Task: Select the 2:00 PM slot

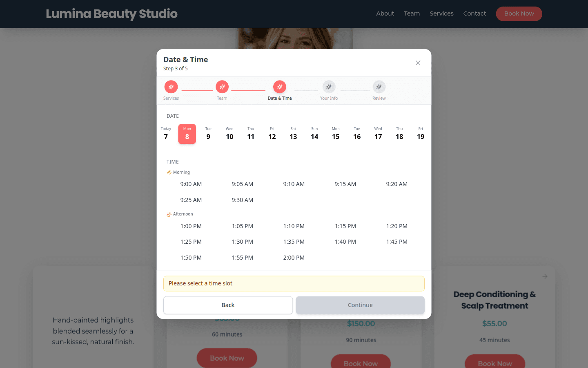Action: click(x=294, y=258)
